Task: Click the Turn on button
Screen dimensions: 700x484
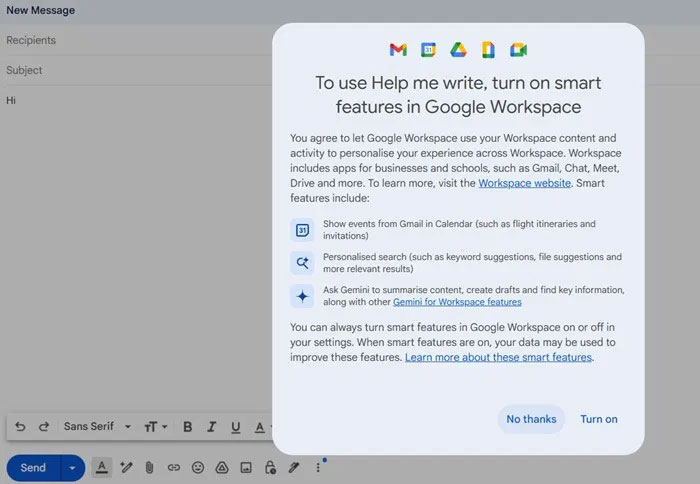Action: click(598, 419)
